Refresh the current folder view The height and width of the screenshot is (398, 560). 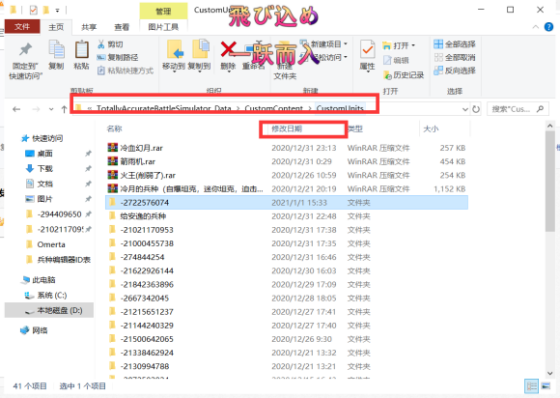476,109
